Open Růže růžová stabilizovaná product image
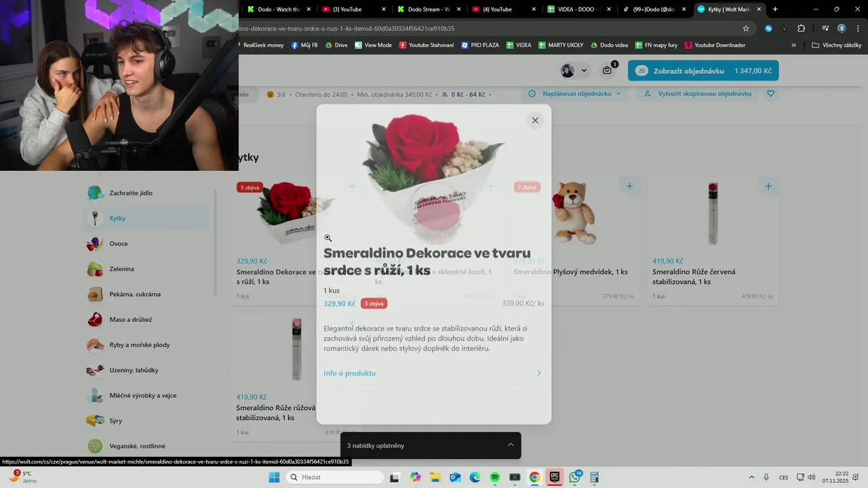This screenshot has width=868, height=488. coord(296,349)
